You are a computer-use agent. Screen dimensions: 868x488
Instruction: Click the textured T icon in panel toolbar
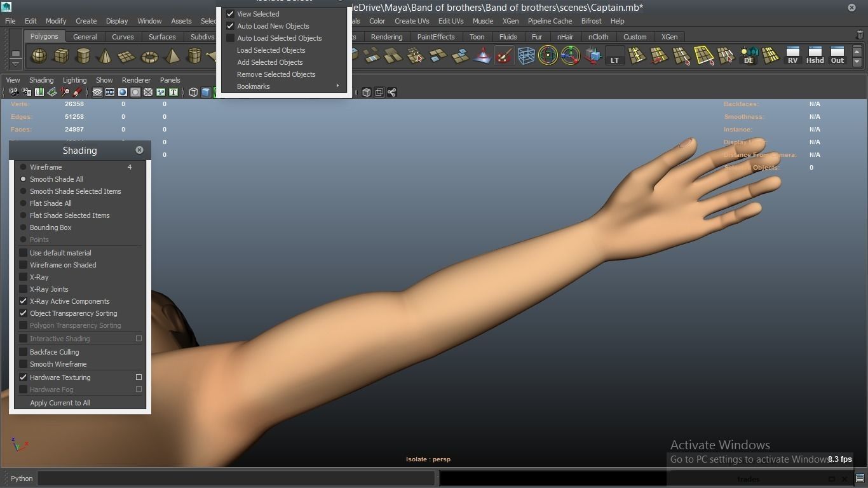click(173, 93)
